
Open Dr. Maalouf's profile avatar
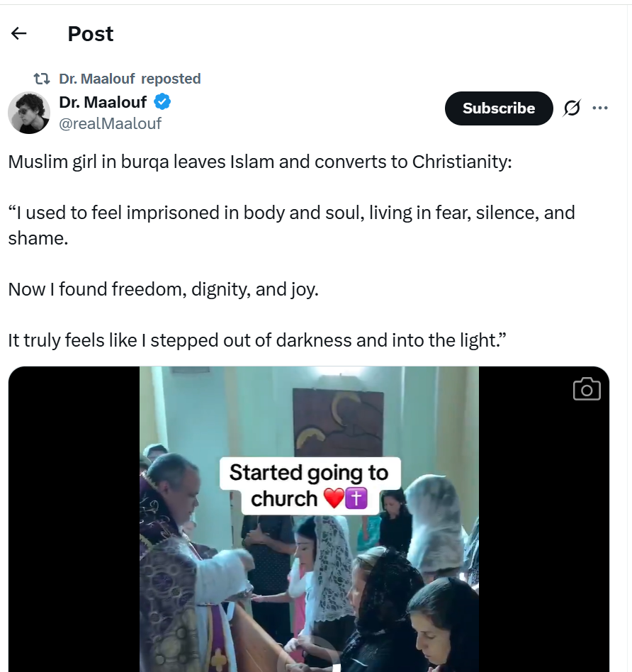(x=29, y=113)
